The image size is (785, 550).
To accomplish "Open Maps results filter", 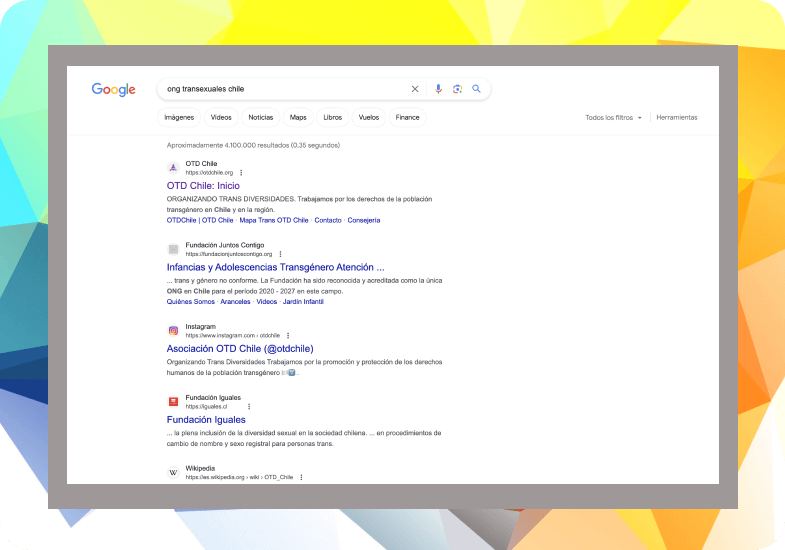I will pos(298,118).
